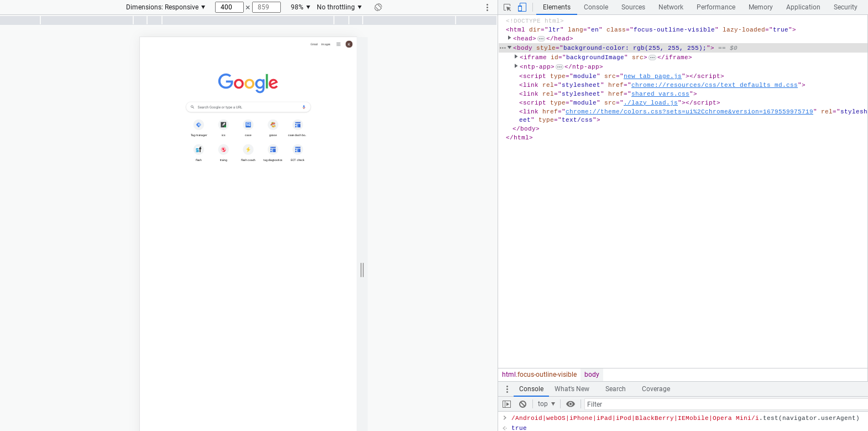Switch to the Network tab
The image size is (868, 431).
point(671,7)
